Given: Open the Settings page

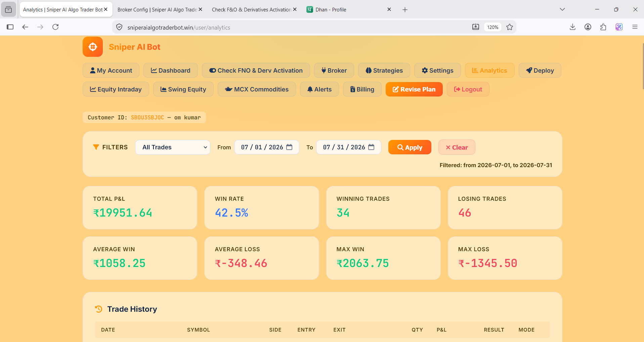Looking at the screenshot, I should (437, 70).
